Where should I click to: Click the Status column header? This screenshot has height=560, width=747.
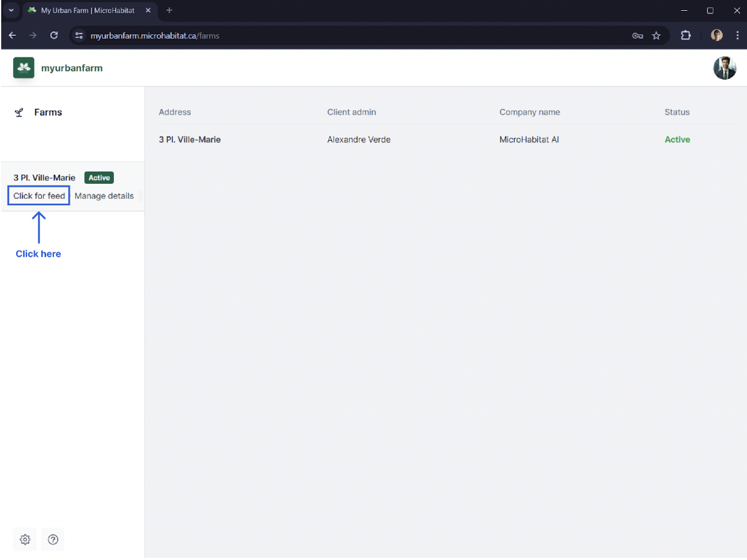(677, 112)
